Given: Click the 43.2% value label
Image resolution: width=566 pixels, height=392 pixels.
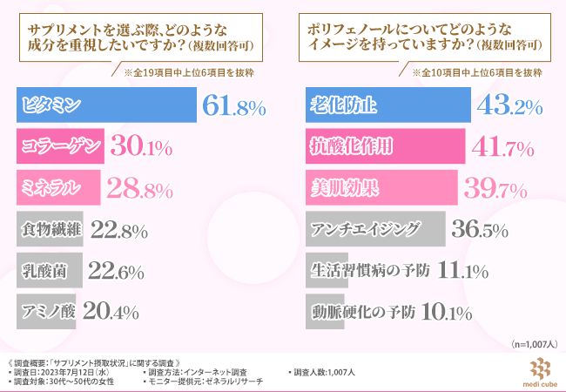Looking at the screenshot, I should pyautogui.click(x=509, y=106).
